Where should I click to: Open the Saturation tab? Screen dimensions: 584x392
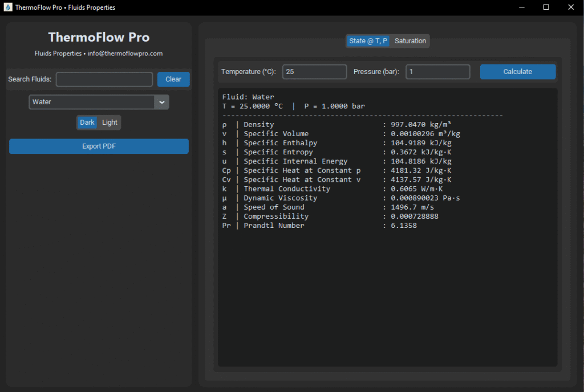(410, 41)
